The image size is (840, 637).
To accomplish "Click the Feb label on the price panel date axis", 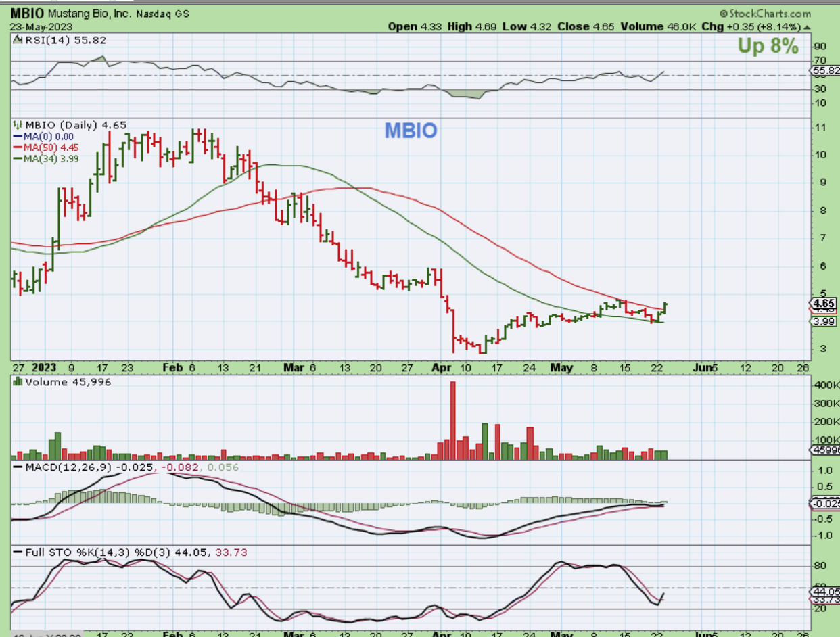I will point(174,368).
